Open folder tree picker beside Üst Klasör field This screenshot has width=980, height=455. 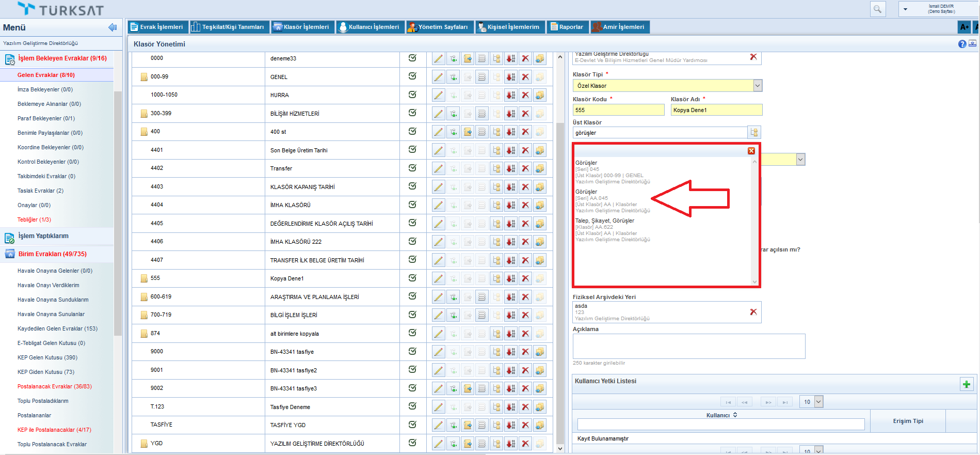[754, 133]
